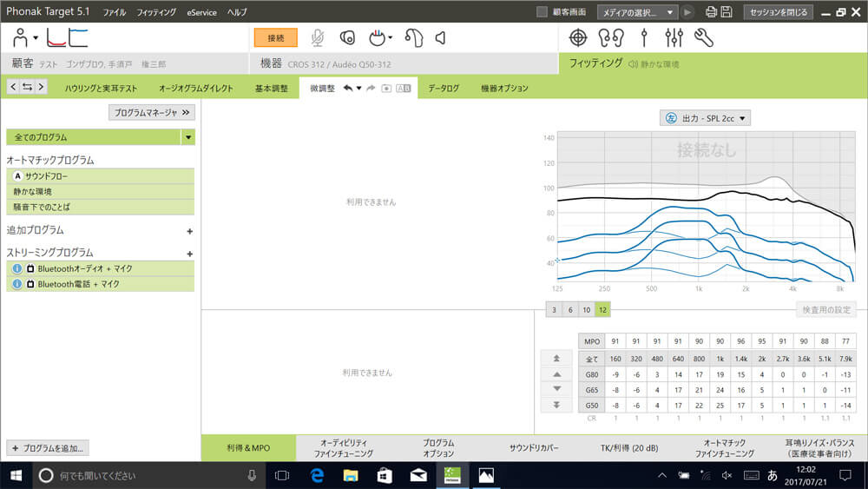Select the 騒音下でのことば program
This screenshot has height=489, width=868.
100,207
